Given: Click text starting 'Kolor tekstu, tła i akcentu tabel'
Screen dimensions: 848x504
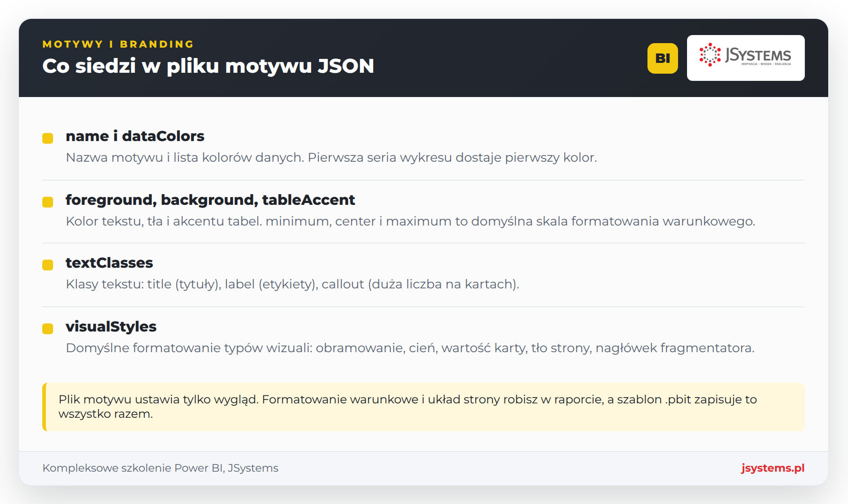Looking at the screenshot, I should (410, 221).
